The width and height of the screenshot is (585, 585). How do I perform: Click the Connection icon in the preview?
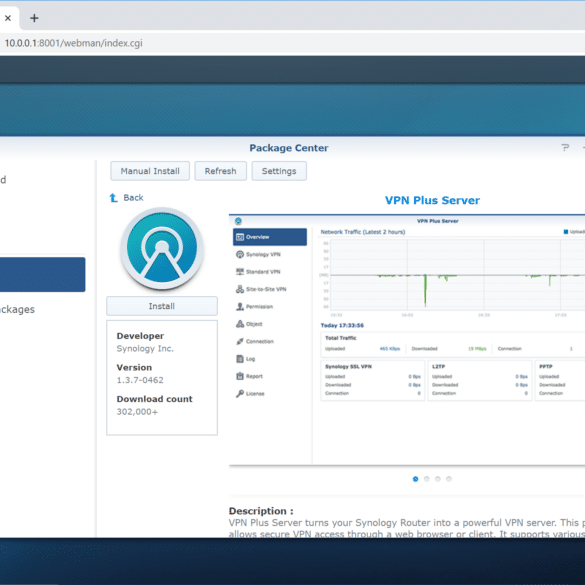coord(240,341)
